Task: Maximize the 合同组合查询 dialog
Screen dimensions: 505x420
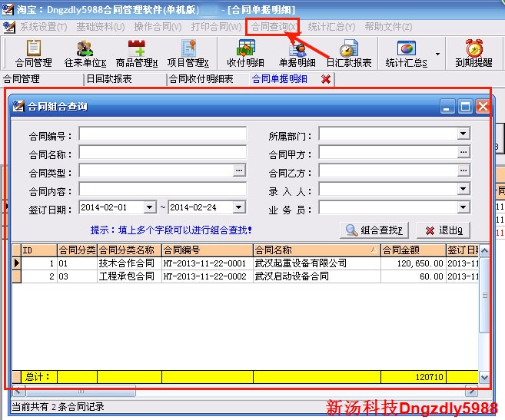Action: (465, 107)
